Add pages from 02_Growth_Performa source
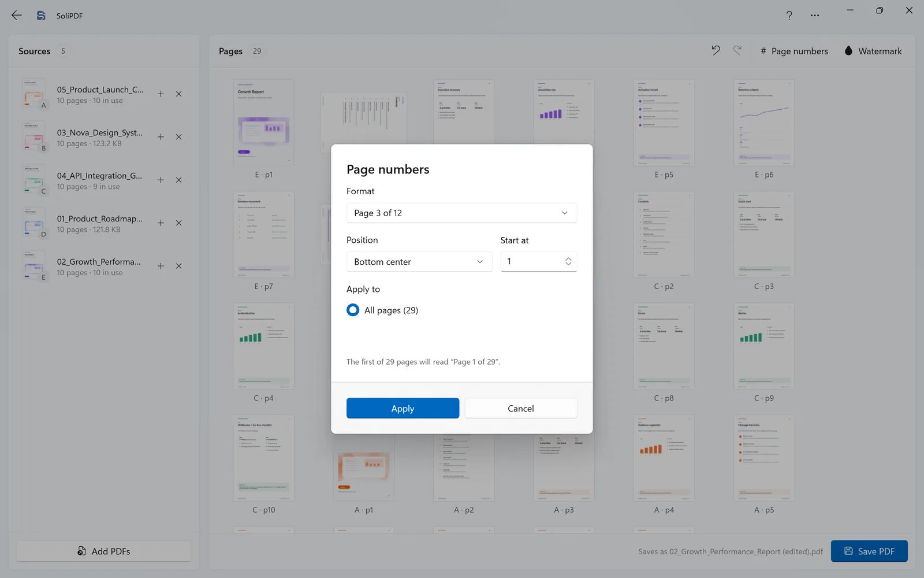This screenshot has width=924, height=578. coord(161,266)
